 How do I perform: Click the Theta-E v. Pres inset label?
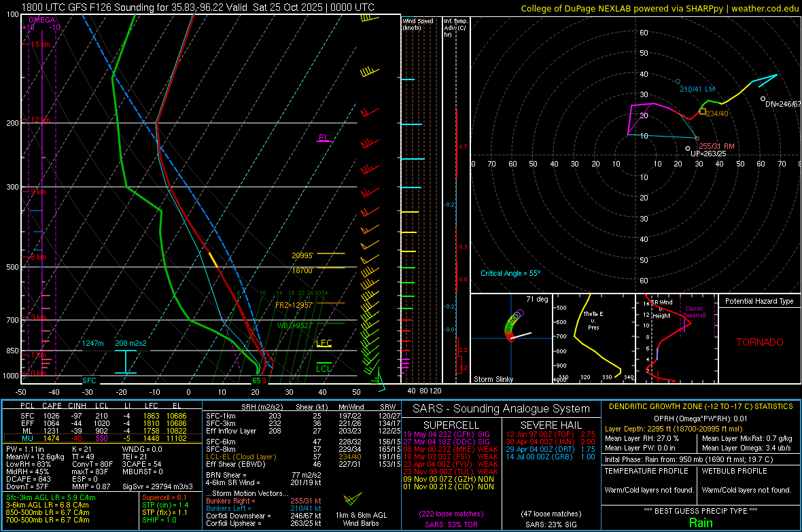(593, 320)
